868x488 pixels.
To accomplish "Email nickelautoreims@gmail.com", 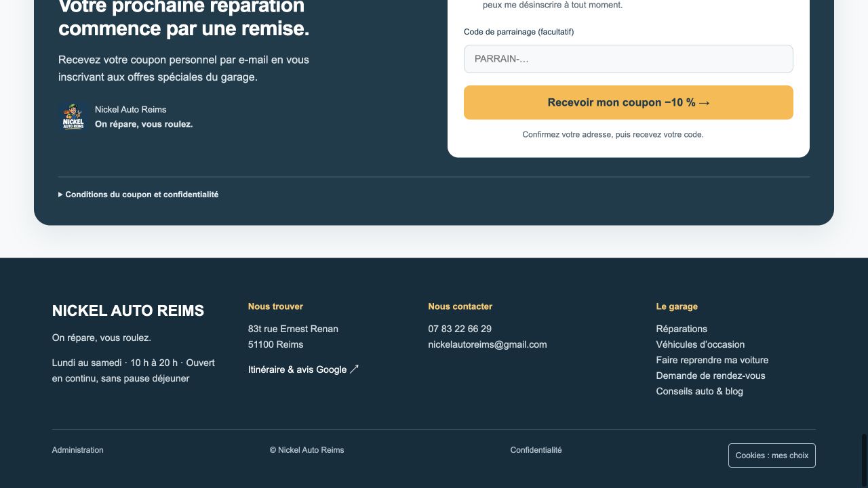I will click(488, 344).
